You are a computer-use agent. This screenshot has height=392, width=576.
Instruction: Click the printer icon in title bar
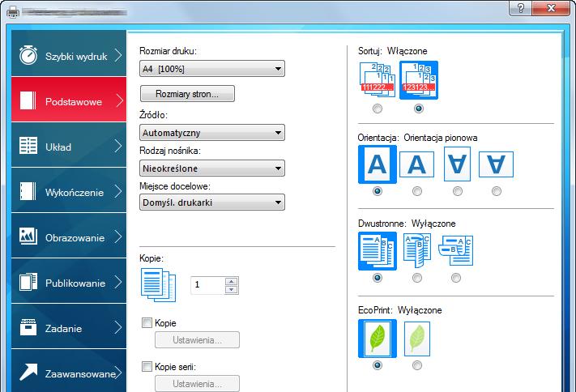pos(13,13)
